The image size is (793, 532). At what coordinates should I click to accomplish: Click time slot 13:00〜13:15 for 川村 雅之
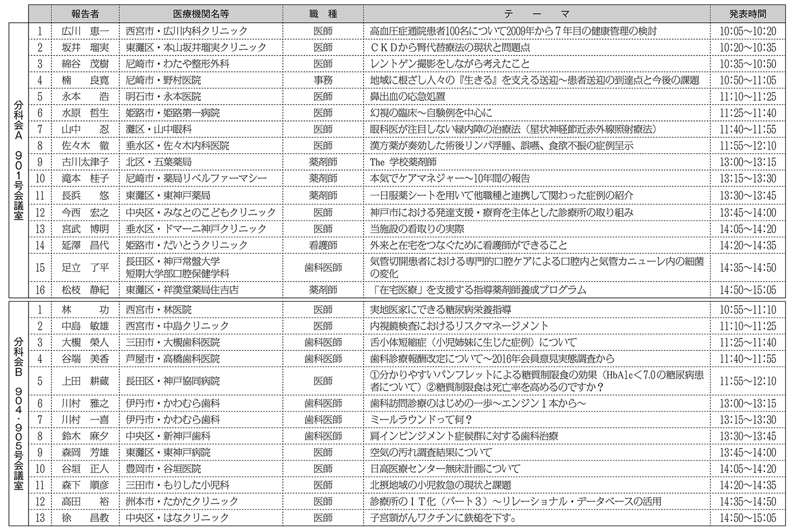pyautogui.click(x=748, y=404)
